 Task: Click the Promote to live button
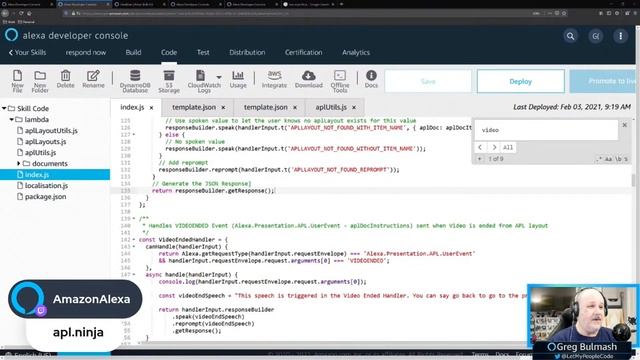click(603, 81)
